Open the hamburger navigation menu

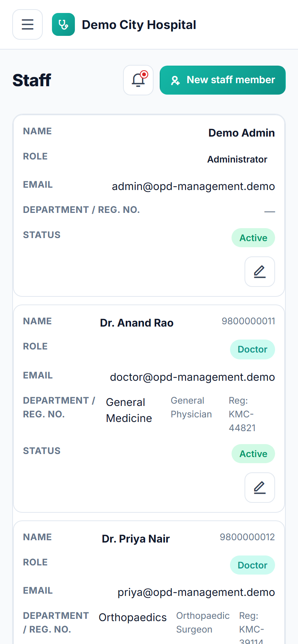click(x=28, y=24)
